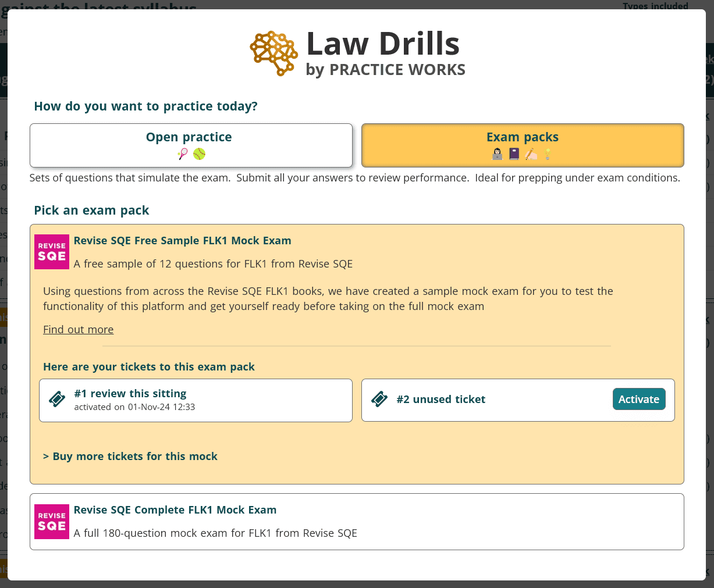Click the ticket icon beside "#2 unused ticket"

(x=380, y=400)
